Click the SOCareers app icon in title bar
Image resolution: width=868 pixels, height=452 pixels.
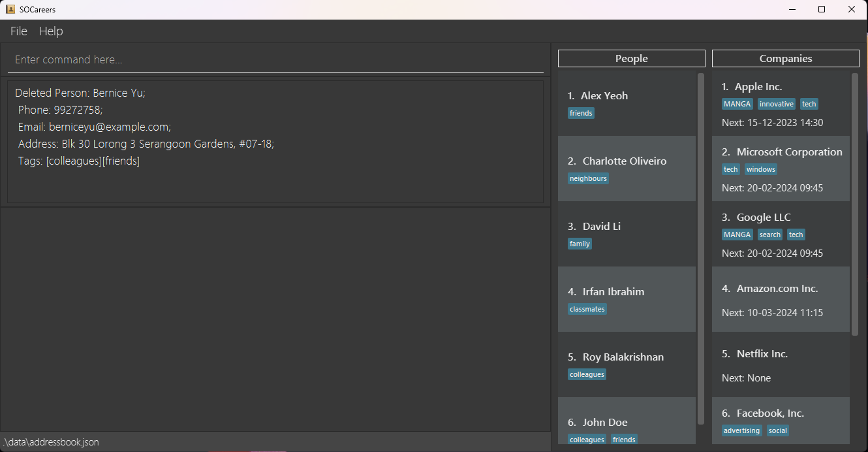10,9
